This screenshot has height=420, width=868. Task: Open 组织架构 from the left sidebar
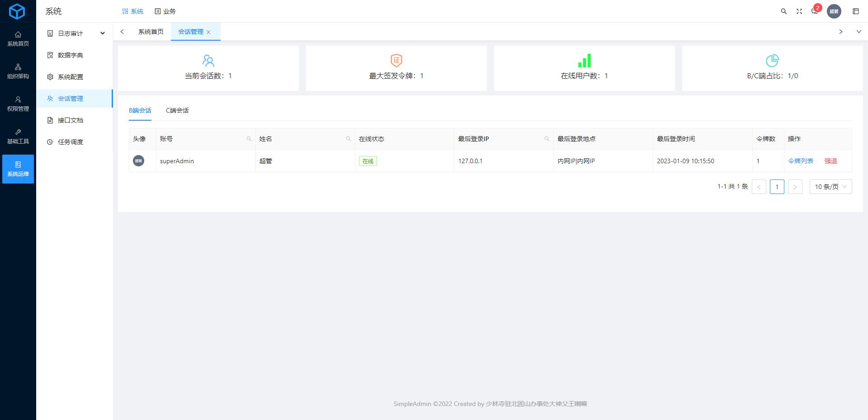(18, 71)
